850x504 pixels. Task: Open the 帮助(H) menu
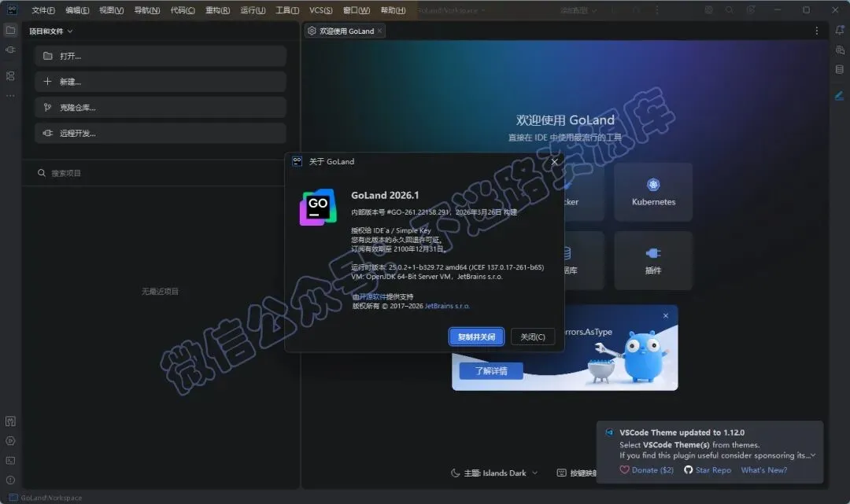click(393, 9)
